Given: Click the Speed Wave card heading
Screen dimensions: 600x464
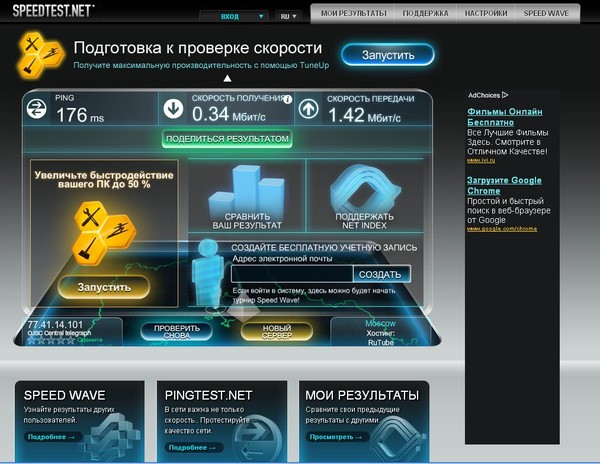Looking at the screenshot, I should (64, 395).
